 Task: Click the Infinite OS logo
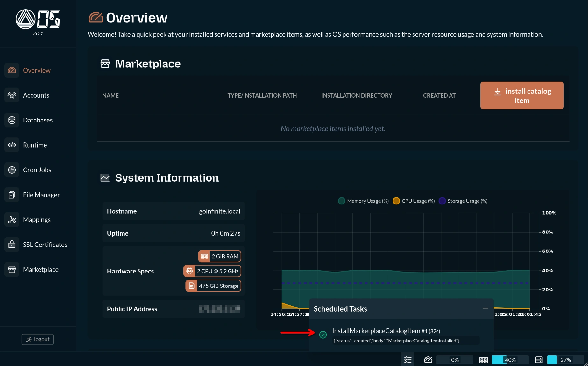[38, 20]
